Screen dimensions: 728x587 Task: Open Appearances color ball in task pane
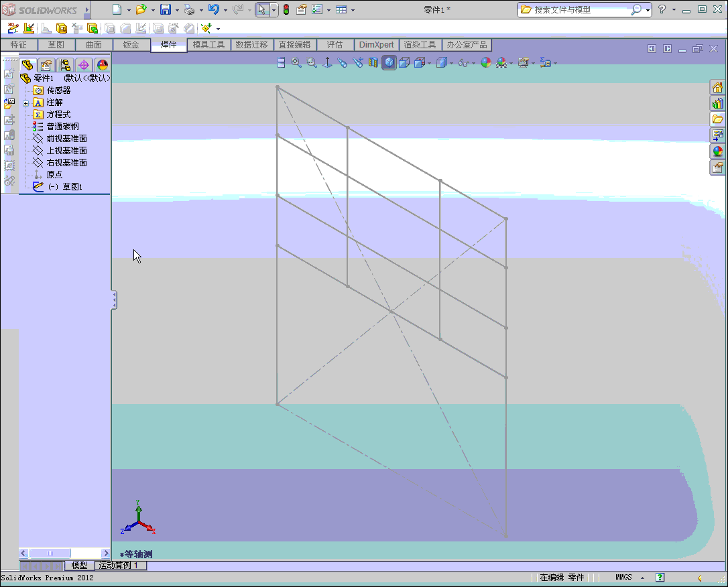[717, 151]
